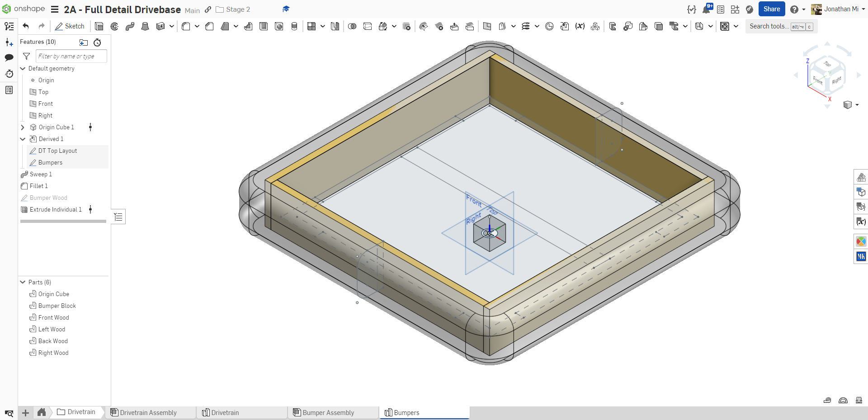Switch to the Bumper Assembly tab
This screenshot has height=420, width=868.
328,412
